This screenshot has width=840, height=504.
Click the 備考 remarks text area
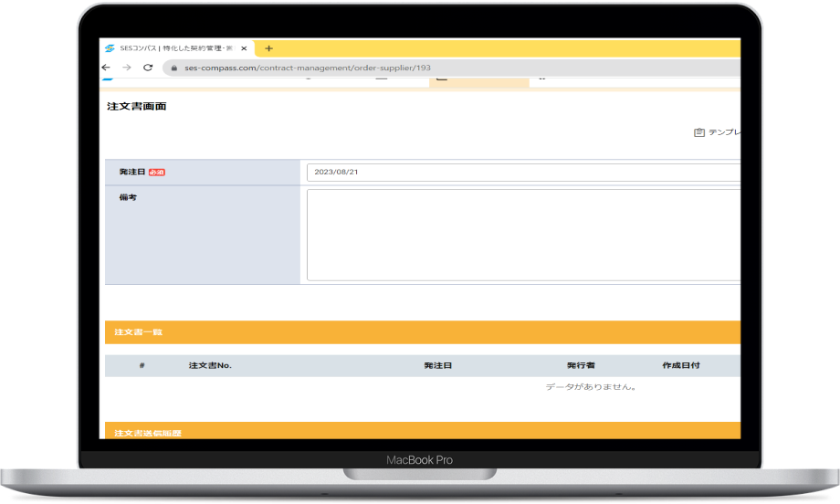523,236
